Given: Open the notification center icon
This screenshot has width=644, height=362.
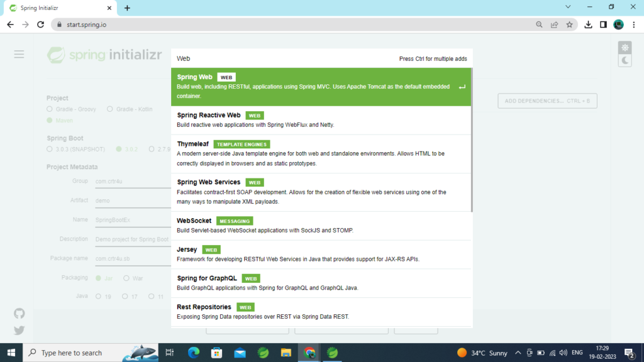Looking at the screenshot, I should tap(630, 353).
